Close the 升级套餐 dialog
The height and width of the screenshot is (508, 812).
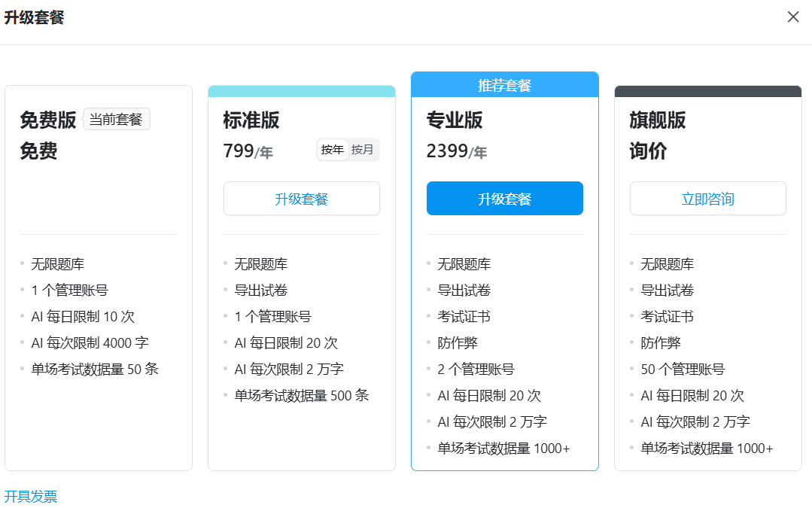pyautogui.click(x=793, y=17)
